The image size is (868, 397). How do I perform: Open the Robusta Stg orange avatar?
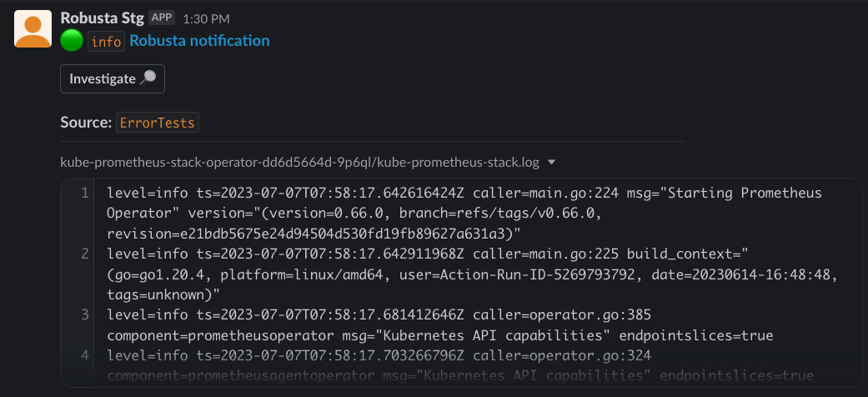tap(33, 29)
